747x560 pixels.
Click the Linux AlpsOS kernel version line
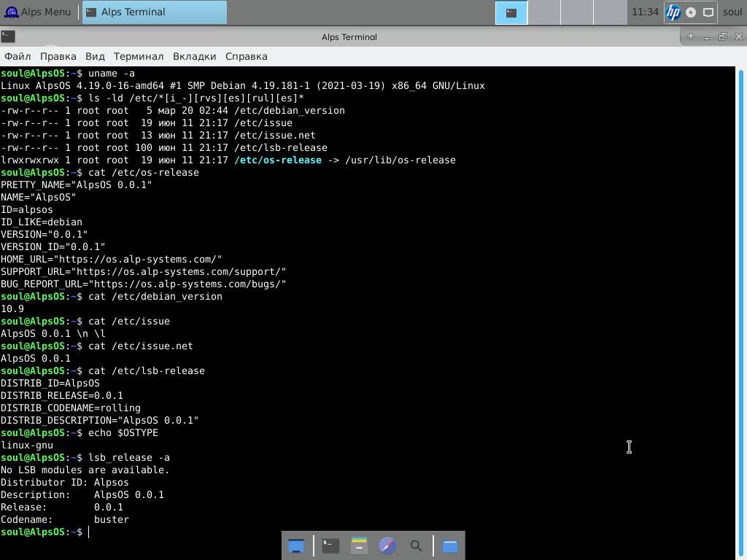click(243, 86)
